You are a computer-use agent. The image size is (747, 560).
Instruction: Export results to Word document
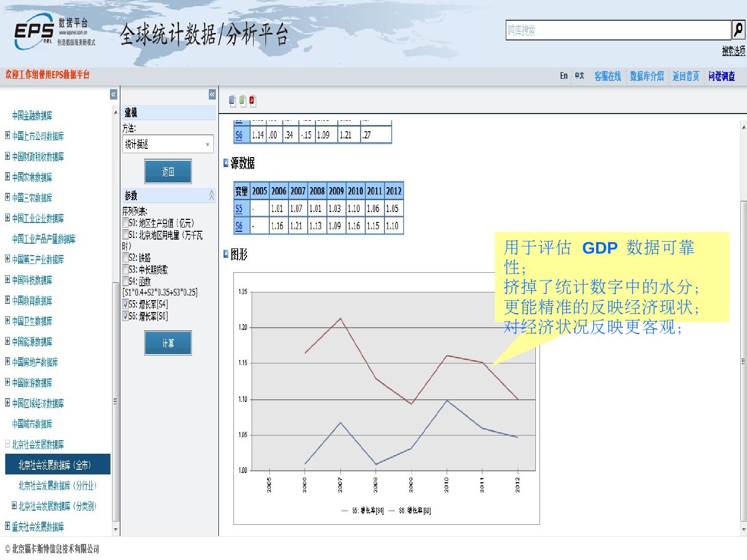pos(232,101)
